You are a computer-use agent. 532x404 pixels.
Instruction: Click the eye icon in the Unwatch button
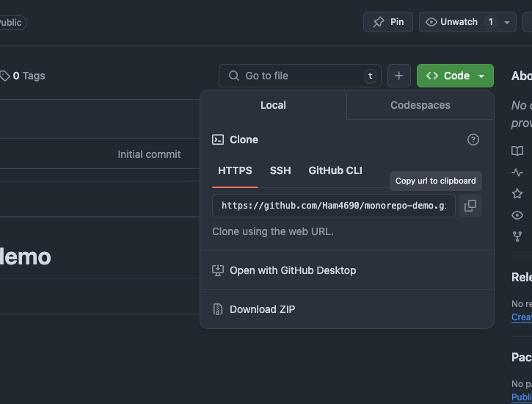click(x=431, y=22)
